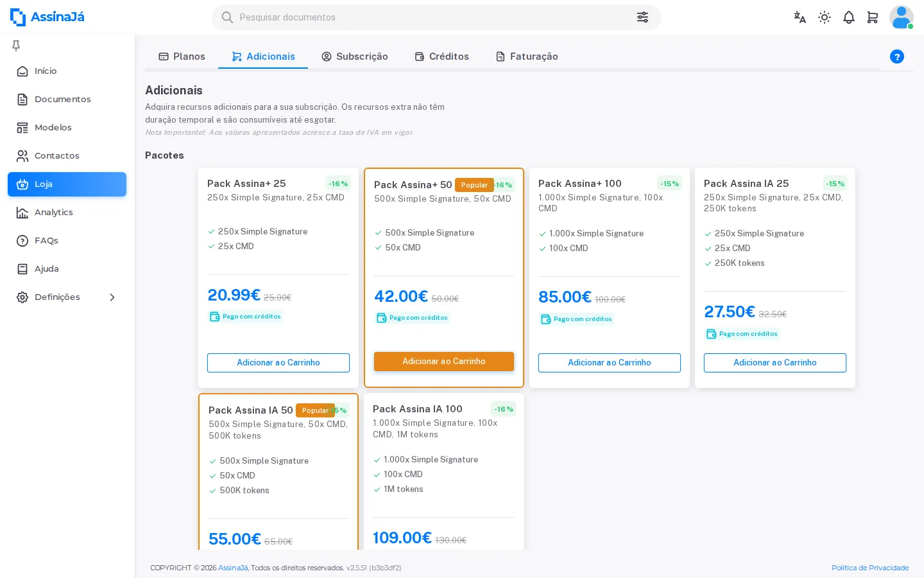The width and height of the screenshot is (924, 578).
Task: Click the Pack Assina+ 25 credits icon
Action: pos(215,317)
